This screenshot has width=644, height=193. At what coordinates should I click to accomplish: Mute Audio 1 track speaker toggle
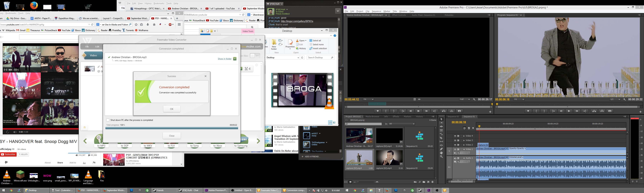[x=455, y=158]
